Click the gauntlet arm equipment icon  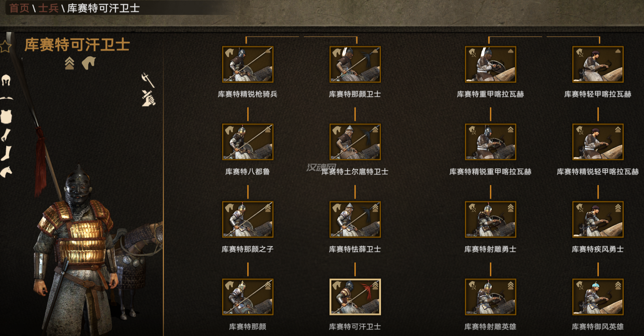coord(5,135)
